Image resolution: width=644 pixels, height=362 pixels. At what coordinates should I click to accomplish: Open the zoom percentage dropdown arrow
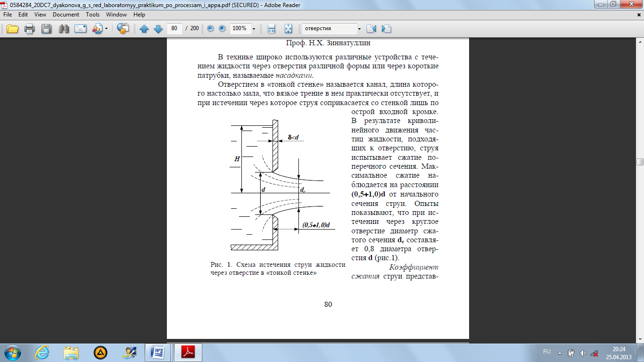pos(254,29)
